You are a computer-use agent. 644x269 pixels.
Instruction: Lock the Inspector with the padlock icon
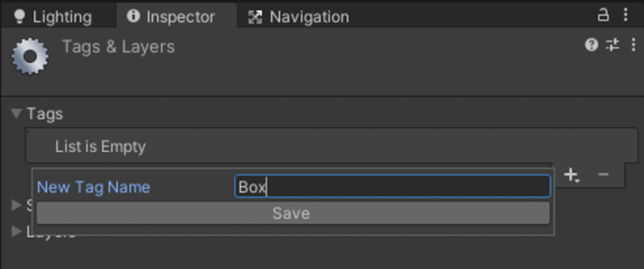click(603, 15)
